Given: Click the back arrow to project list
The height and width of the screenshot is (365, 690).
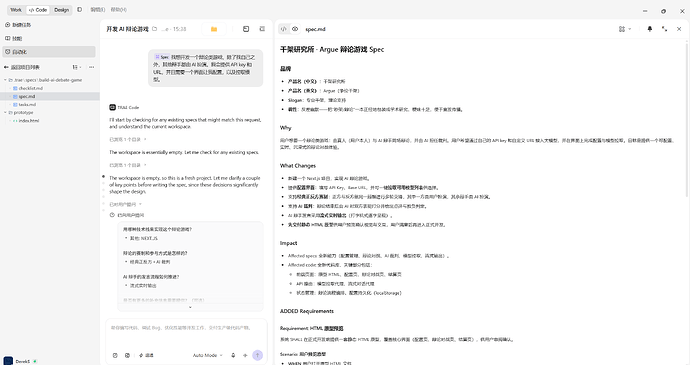Looking at the screenshot, I should coord(6,67).
